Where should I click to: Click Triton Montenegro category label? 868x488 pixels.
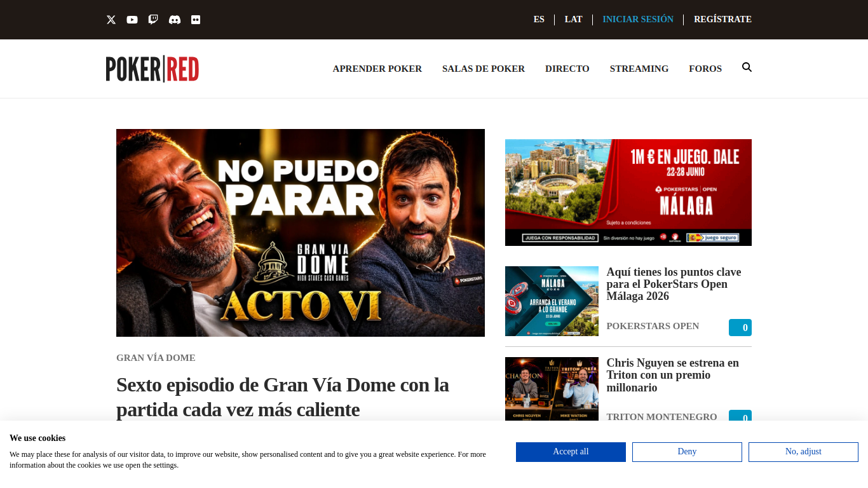coord(661,417)
